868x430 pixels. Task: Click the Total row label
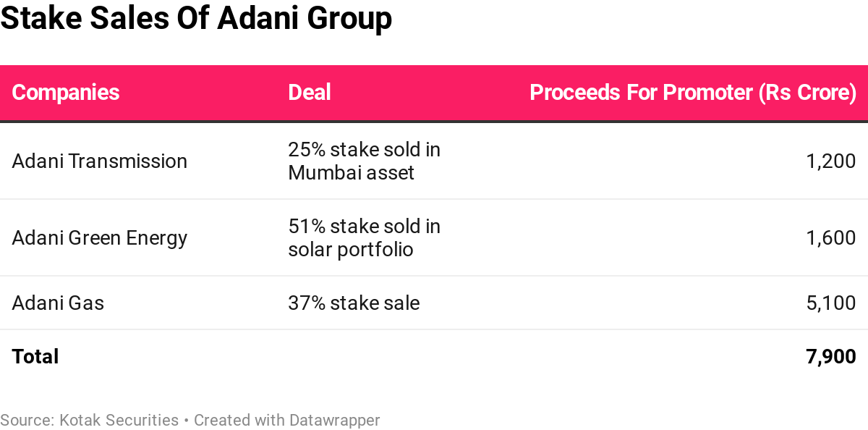[35, 356]
